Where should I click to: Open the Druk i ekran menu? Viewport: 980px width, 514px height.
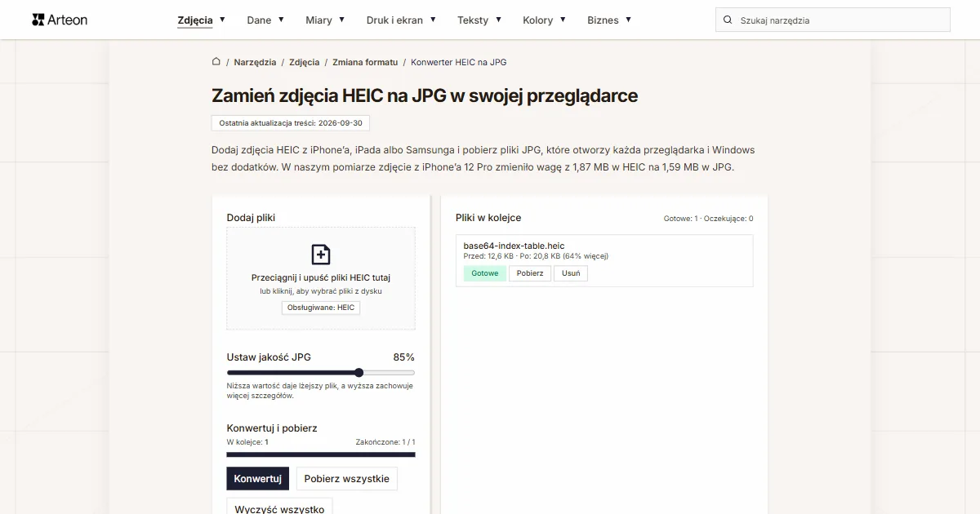click(x=394, y=20)
